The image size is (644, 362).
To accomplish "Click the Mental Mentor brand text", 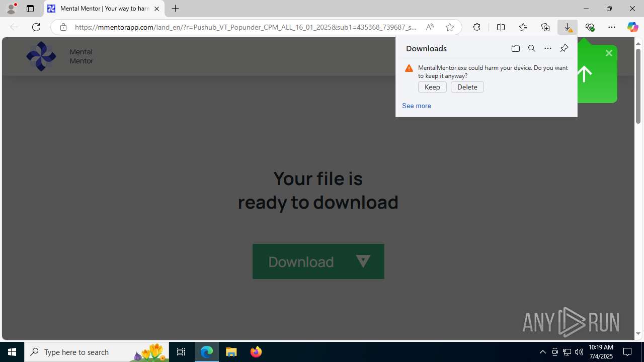I will (x=82, y=56).
